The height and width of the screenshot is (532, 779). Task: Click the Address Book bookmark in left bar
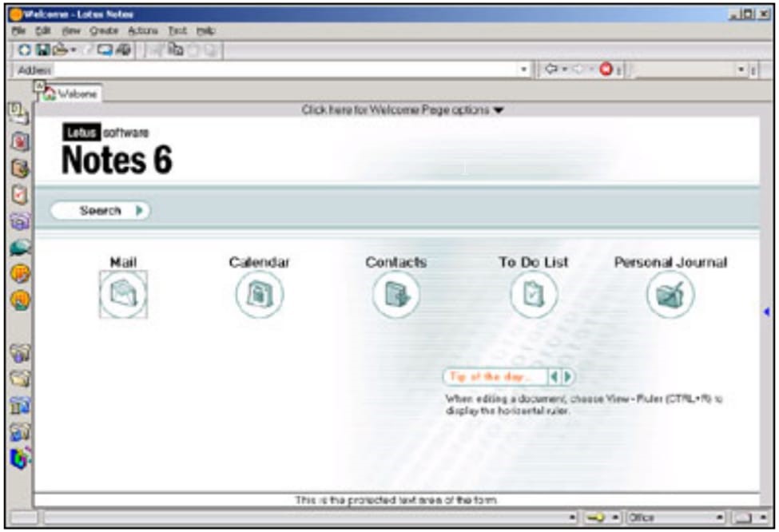tap(19, 169)
